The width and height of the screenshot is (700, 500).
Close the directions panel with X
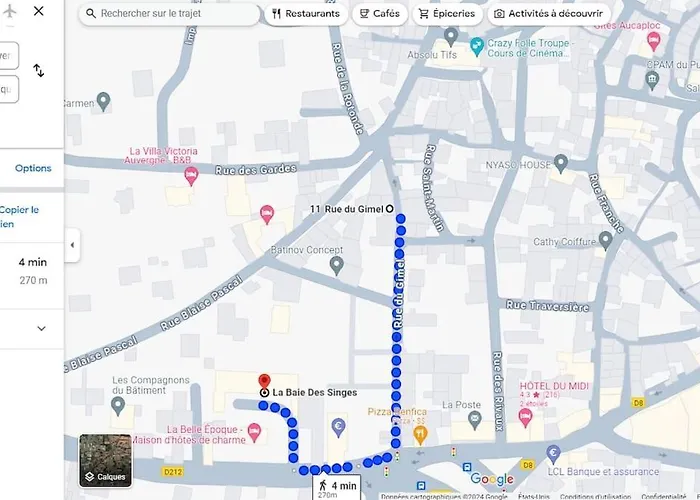click(38, 12)
